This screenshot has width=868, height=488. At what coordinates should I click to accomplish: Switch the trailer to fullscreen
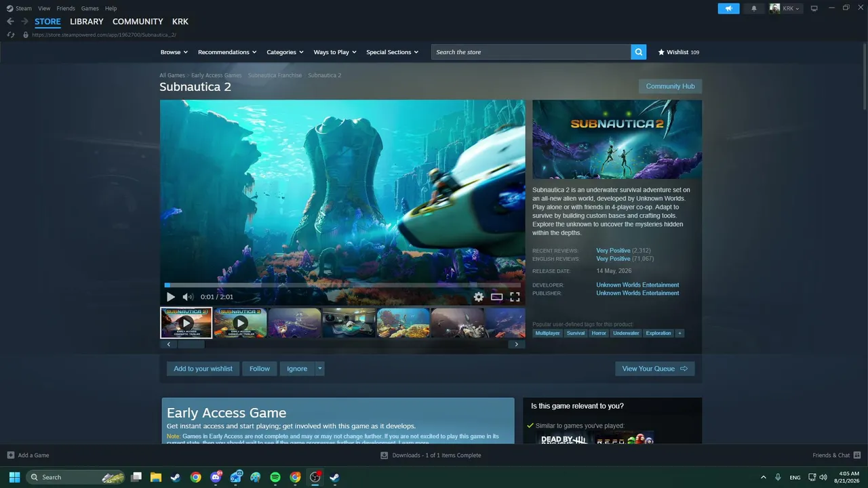tap(515, 297)
